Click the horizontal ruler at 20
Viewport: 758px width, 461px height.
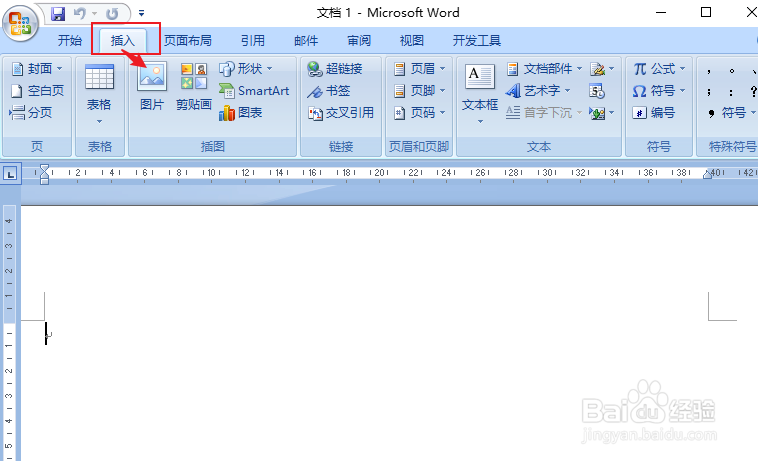coord(380,173)
